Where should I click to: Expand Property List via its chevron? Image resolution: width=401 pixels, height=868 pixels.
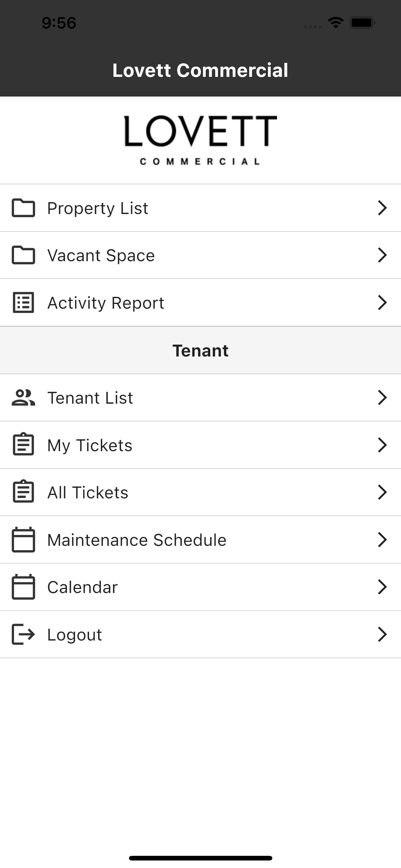pos(382,208)
